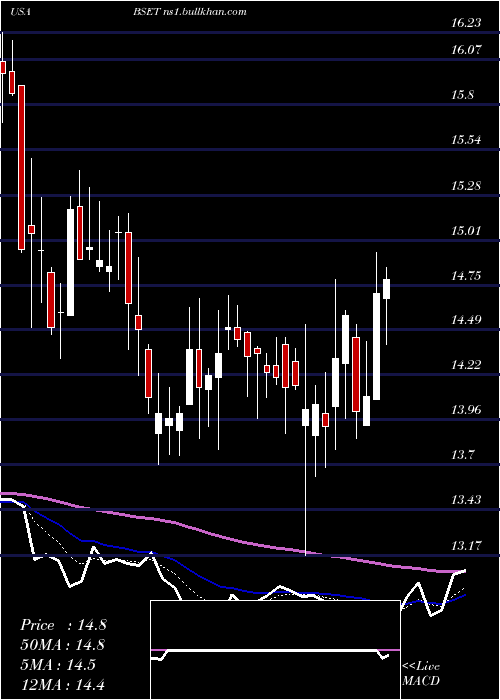Click the USA market label

click(x=21, y=12)
